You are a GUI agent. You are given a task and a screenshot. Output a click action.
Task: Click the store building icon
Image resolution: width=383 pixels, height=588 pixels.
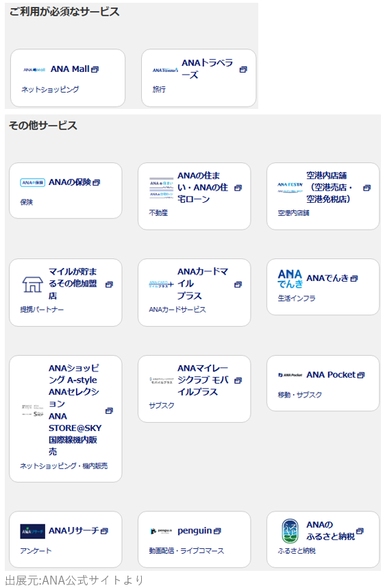pos(33,284)
